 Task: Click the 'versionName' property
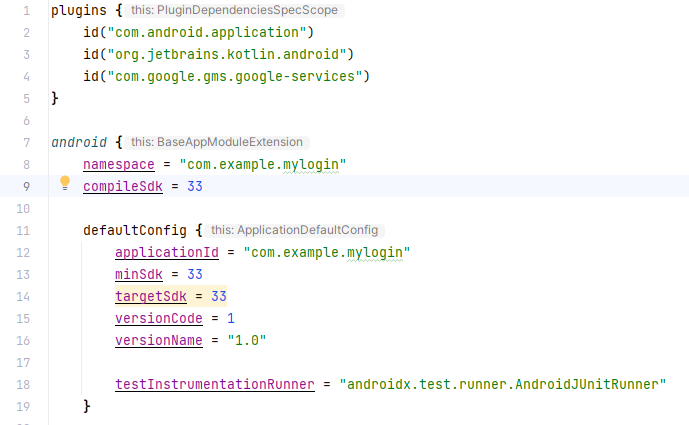click(159, 340)
